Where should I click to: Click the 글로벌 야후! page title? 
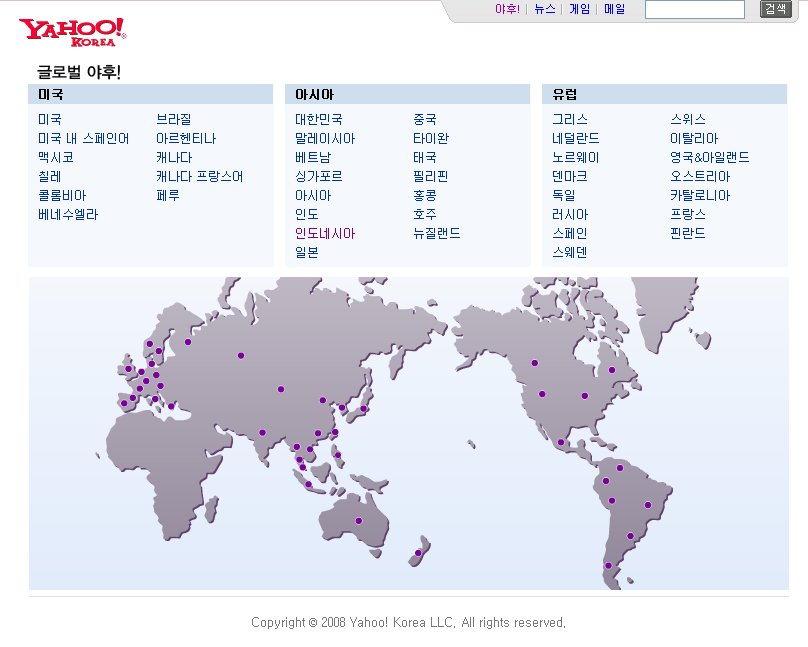click(x=79, y=72)
